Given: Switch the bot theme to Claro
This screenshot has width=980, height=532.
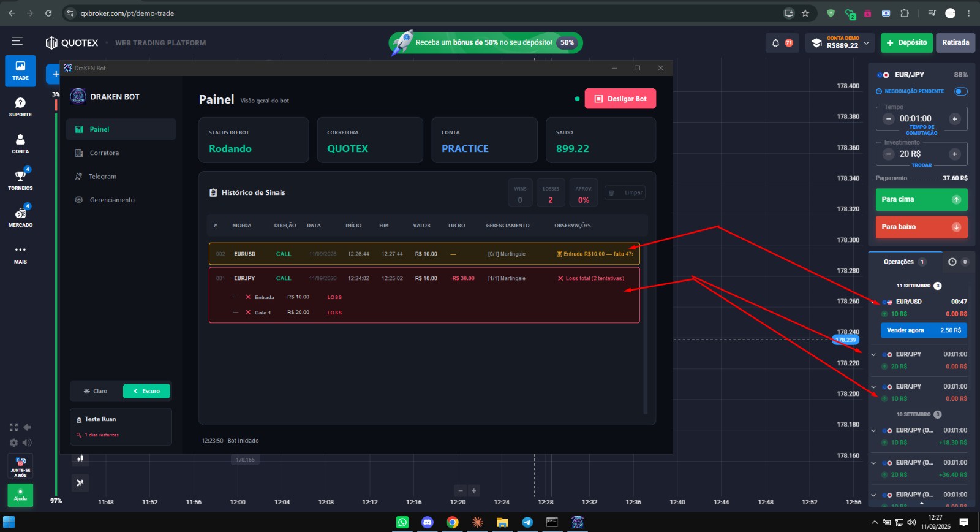Looking at the screenshot, I should [x=96, y=391].
